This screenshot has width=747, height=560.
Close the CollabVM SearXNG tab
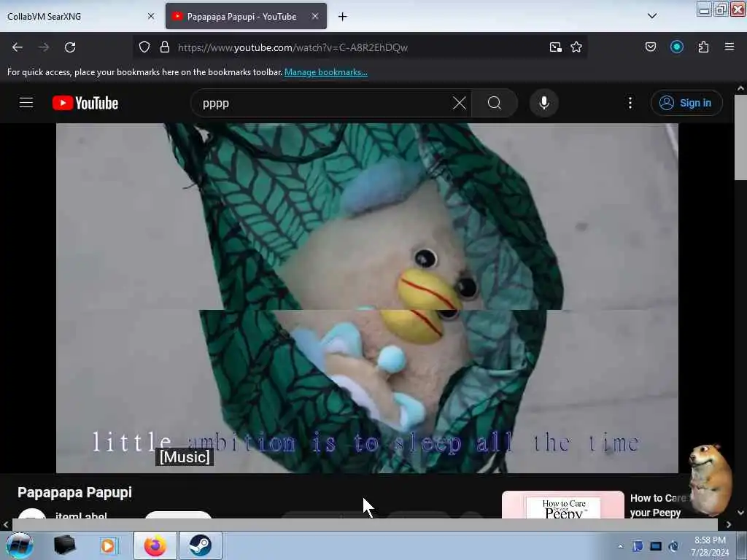pos(151,16)
